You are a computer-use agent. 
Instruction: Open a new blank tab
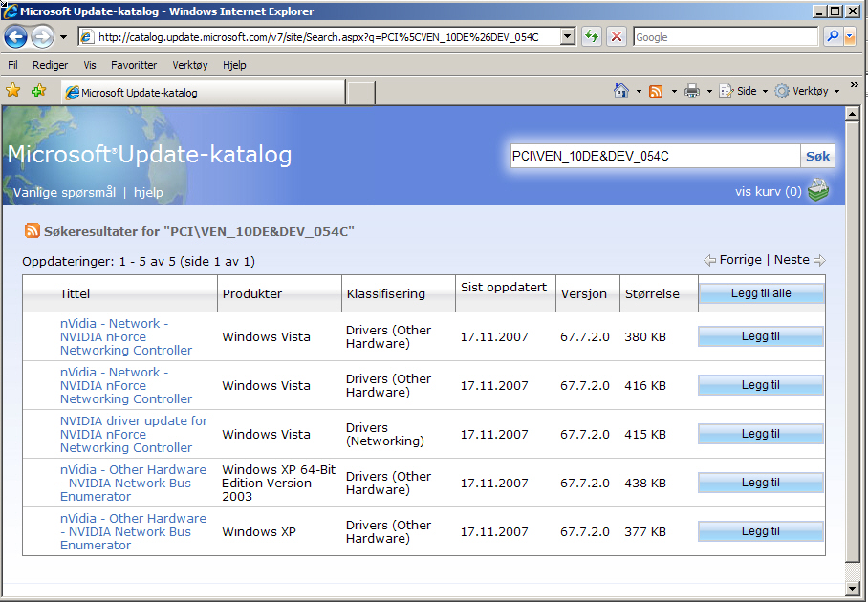click(361, 93)
